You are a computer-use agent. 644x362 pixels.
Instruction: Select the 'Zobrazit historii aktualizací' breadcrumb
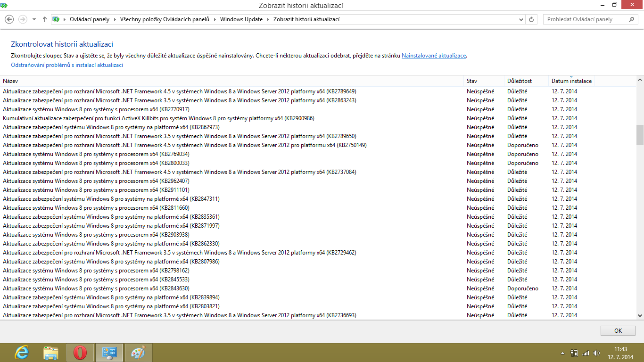(306, 19)
